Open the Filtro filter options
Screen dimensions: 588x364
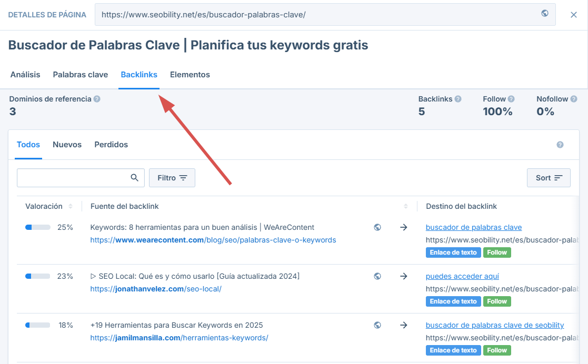pyautogui.click(x=172, y=178)
